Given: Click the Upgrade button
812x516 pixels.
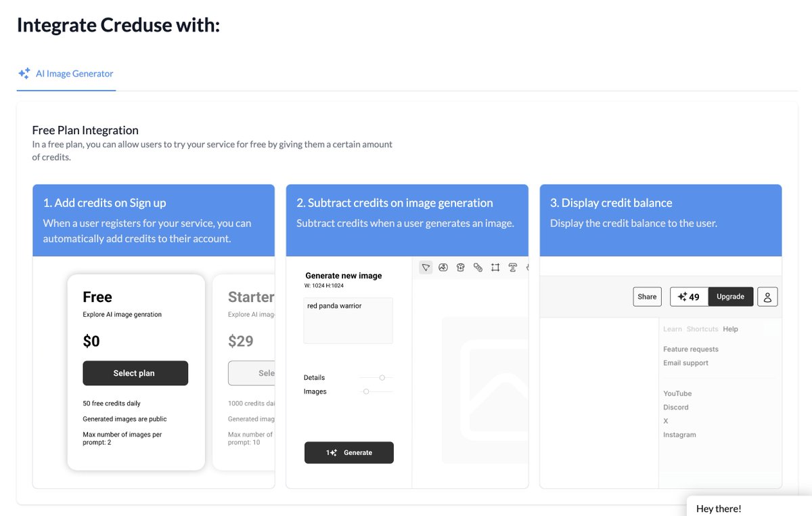Looking at the screenshot, I should [x=731, y=297].
